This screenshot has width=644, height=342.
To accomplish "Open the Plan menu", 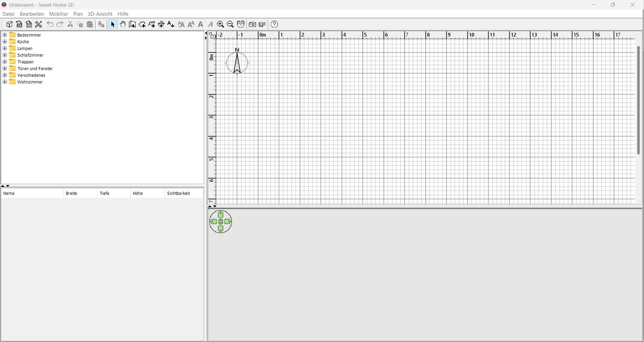I will coord(78,14).
